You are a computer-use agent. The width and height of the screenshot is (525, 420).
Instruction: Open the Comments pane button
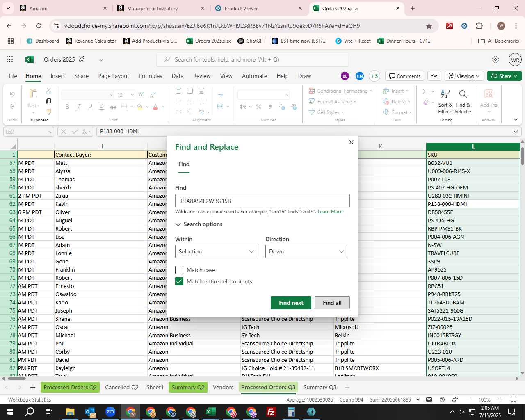point(405,76)
